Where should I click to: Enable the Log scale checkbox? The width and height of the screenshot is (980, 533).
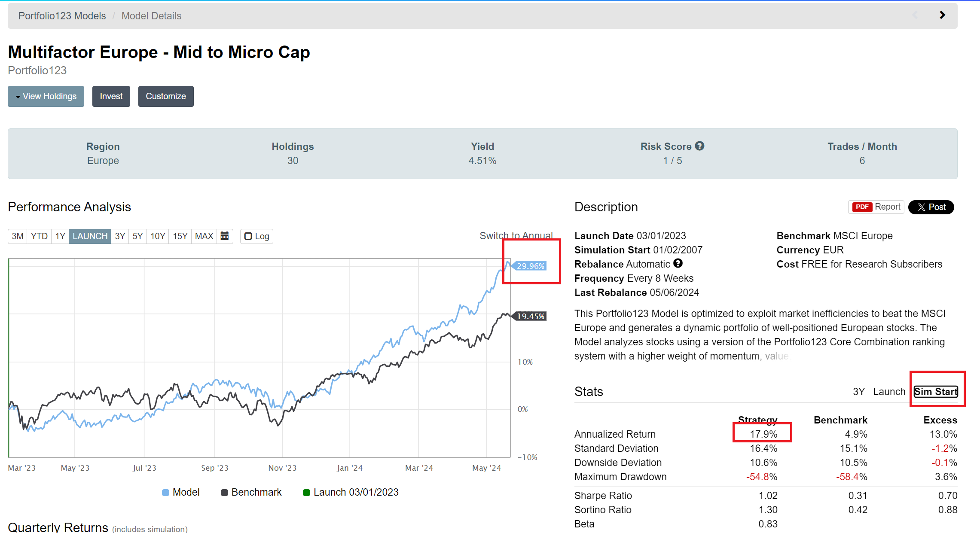point(248,236)
